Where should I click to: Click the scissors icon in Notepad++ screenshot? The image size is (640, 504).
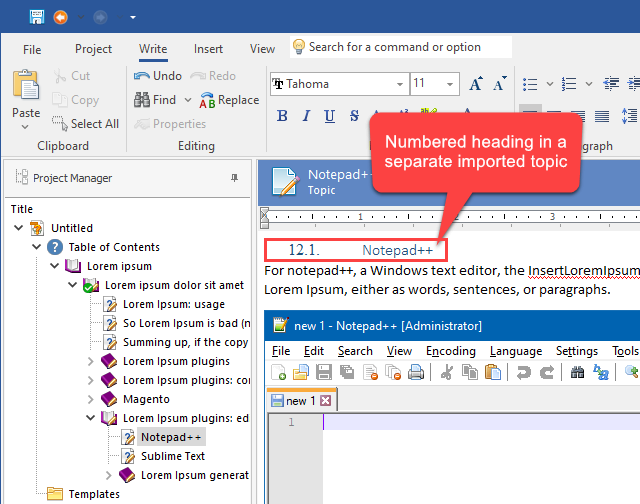click(447, 372)
